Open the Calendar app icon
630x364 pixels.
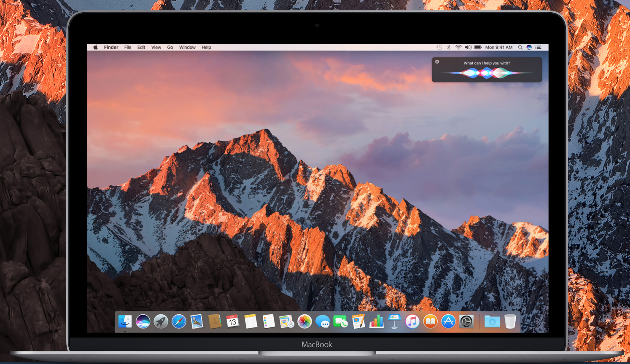point(232,322)
